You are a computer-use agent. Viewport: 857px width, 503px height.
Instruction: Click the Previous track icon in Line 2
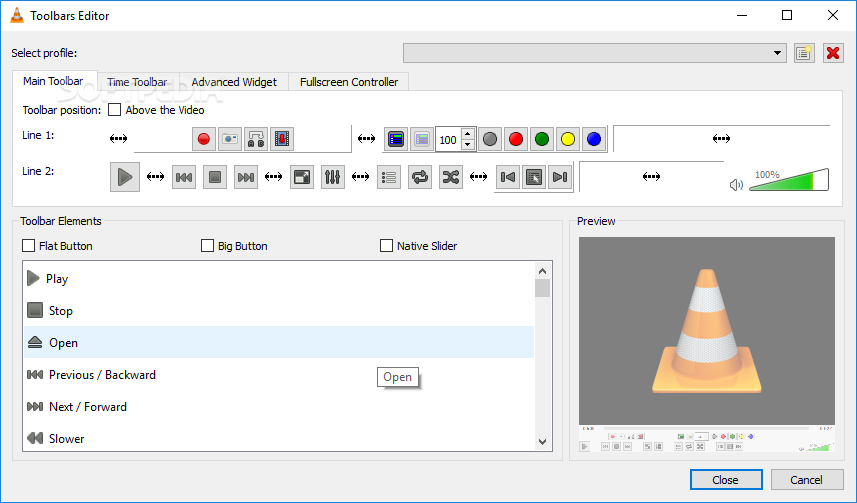point(184,177)
